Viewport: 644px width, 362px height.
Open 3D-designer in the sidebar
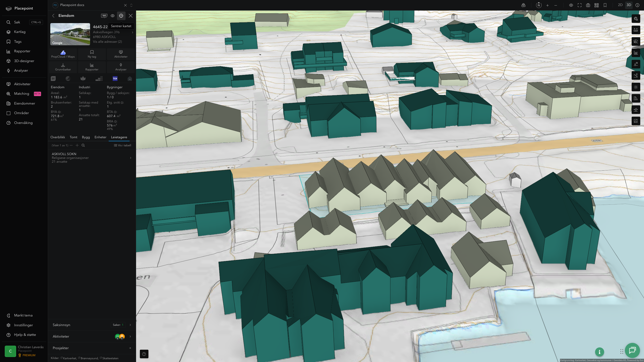click(24, 61)
